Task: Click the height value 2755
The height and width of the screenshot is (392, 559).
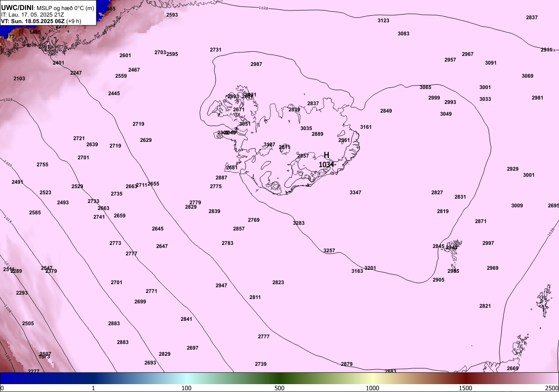Action: coord(42,165)
